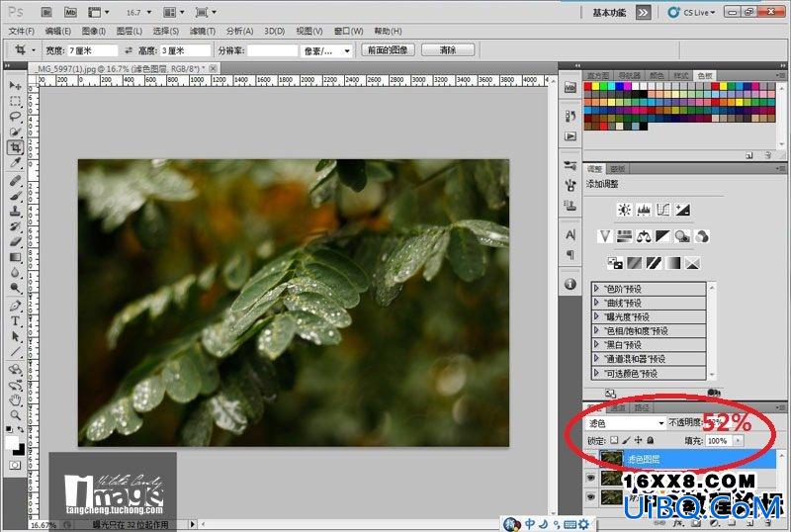
Task: Select the Lasso tool
Action: pyautogui.click(x=15, y=117)
